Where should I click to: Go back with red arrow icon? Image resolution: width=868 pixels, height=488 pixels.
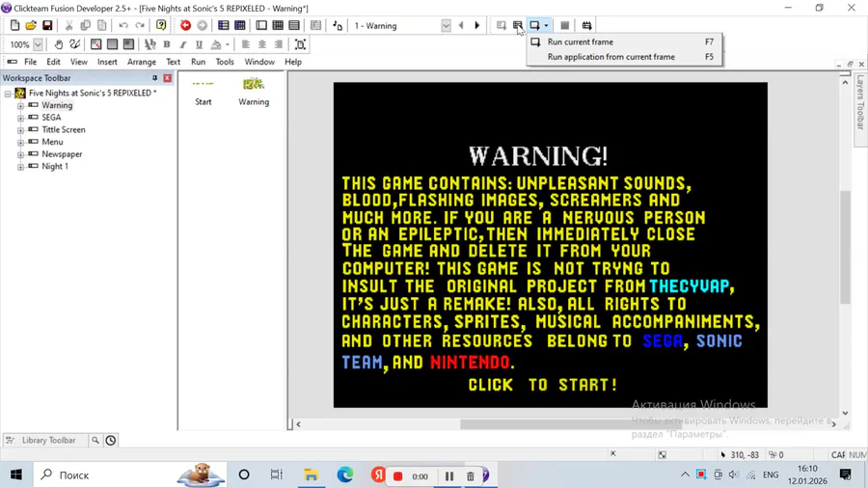click(185, 25)
